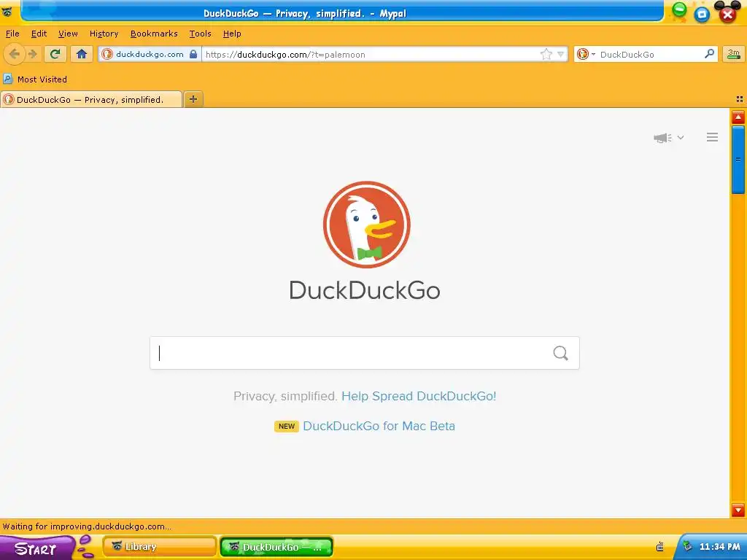Open the Help Spread DuckDuckGo link
The height and width of the screenshot is (560, 747).
[x=419, y=396]
